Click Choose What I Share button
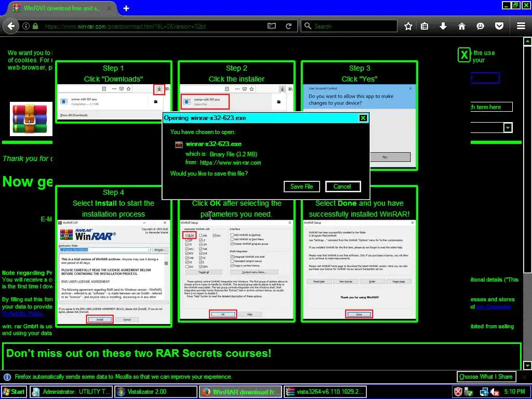 [x=486, y=377]
